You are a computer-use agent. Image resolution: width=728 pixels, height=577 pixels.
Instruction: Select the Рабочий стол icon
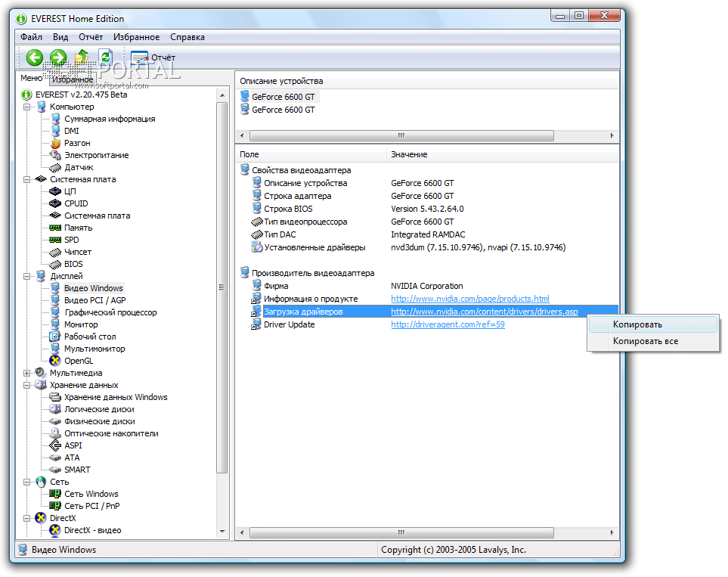[x=55, y=337]
